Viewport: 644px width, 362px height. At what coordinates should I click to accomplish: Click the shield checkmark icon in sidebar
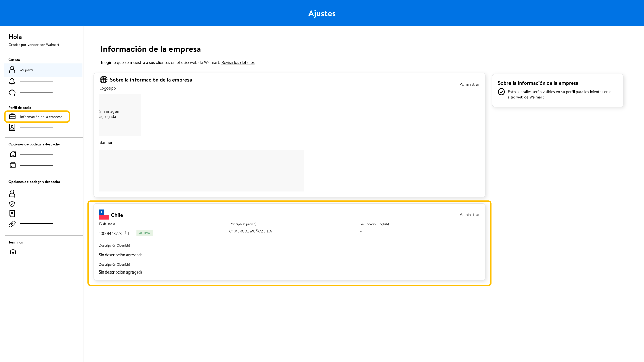pos(12,204)
